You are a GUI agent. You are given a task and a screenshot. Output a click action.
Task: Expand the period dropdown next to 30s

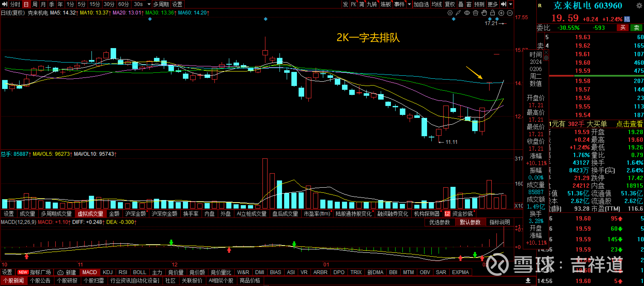pyautogui.click(x=149, y=4)
